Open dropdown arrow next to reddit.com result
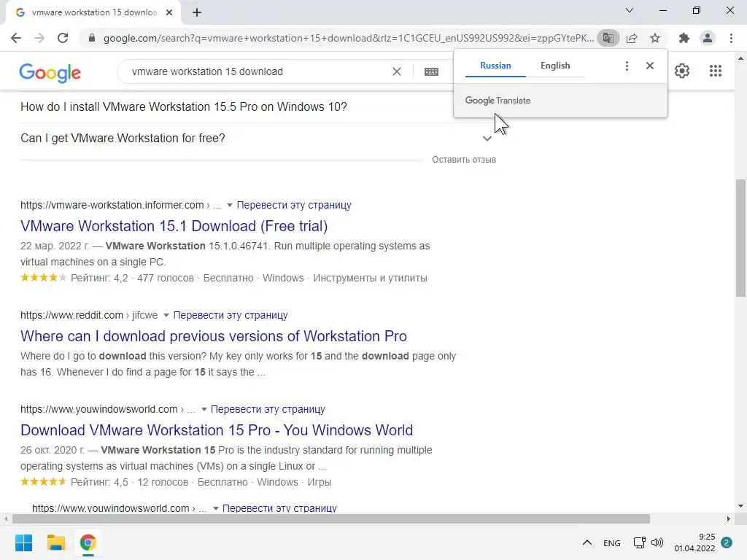 pos(166,315)
